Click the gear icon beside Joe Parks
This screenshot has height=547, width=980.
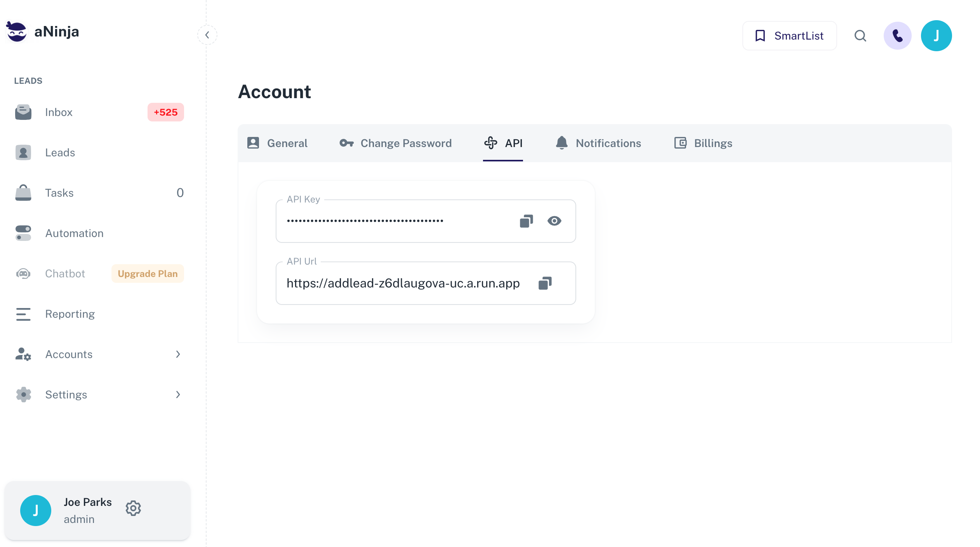(x=133, y=508)
